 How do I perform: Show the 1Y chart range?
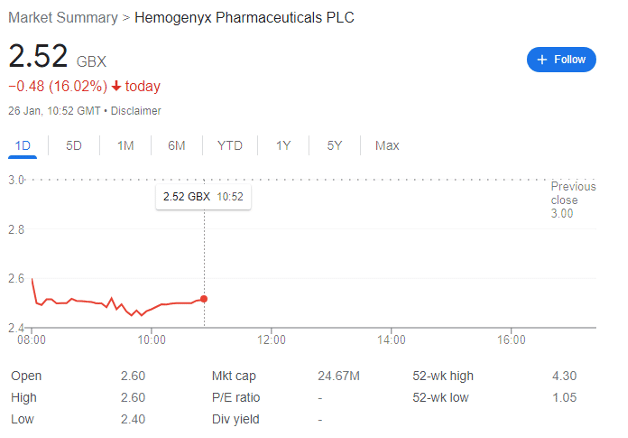(283, 146)
